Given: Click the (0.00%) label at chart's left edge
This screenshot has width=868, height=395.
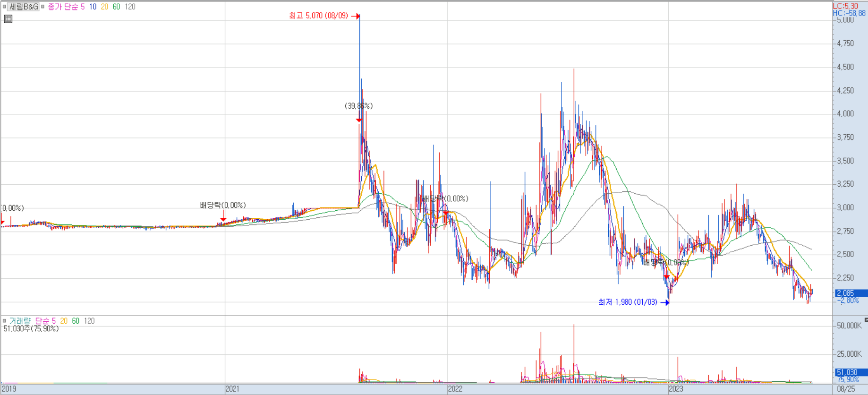Looking at the screenshot, I should (x=12, y=208).
